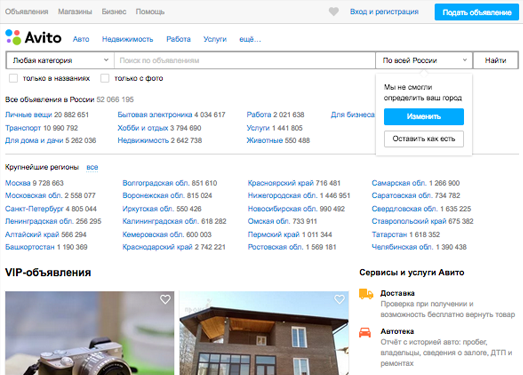Viewport: 523px width, 375px height.
Task: Open the Бизнес top menu item
Action: point(114,12)
